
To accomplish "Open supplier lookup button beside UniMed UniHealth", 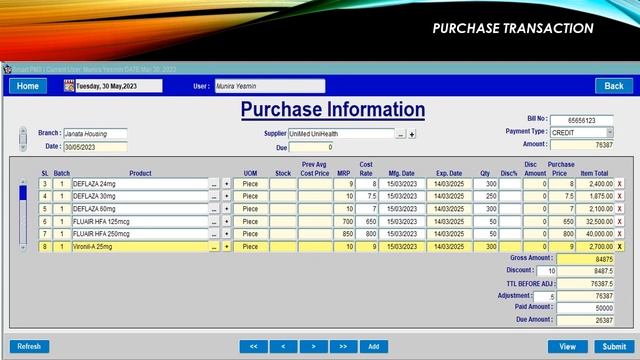I will tap(401, 134).
